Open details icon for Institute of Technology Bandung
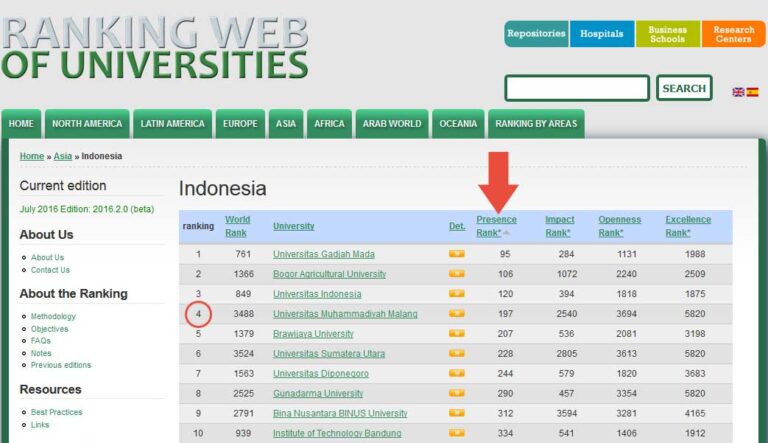768x443 pixels. point(456,433)
